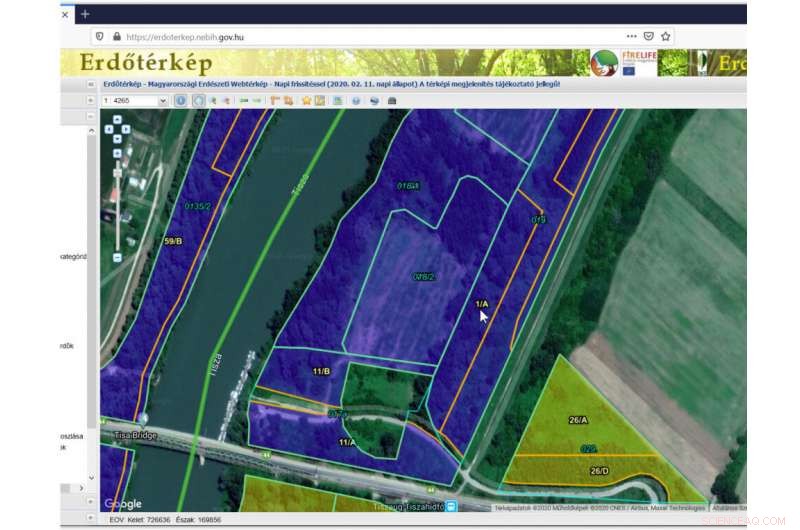This screenshot has height=530, width=800.
Task: Zoom in with the plus button
Action: pos(117,153)
